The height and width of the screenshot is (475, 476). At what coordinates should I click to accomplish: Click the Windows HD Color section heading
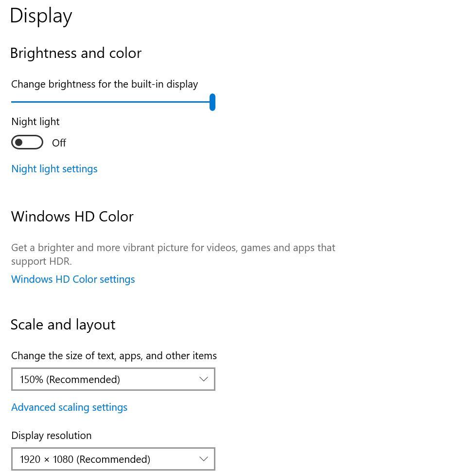[72, 217]
